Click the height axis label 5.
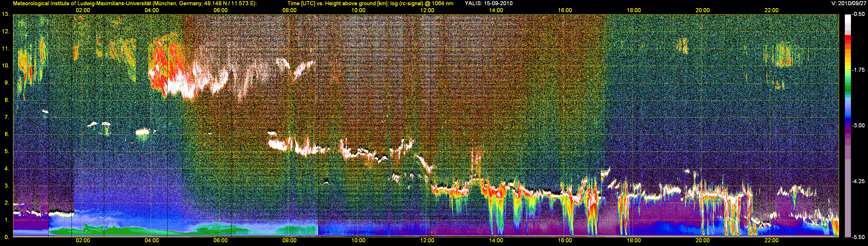868x246 pixels. click(x=7, y=151)
